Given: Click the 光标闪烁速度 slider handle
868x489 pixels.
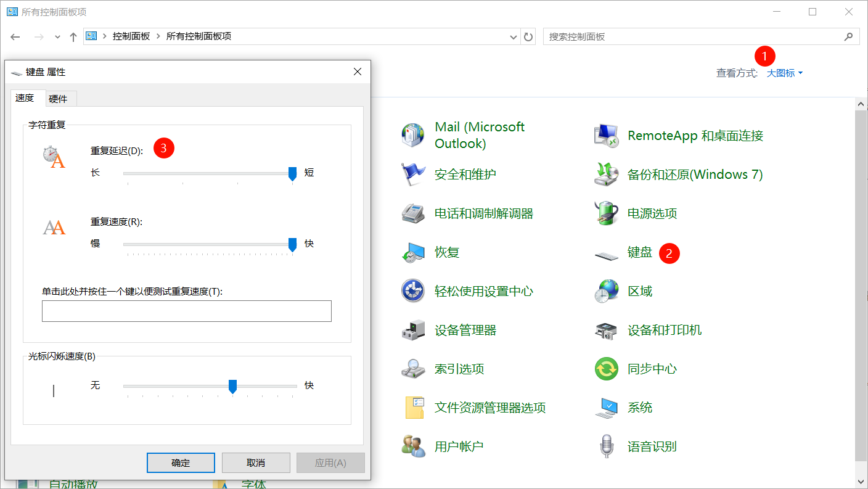Looking at the screenshot, I should [x=232, y=387].
